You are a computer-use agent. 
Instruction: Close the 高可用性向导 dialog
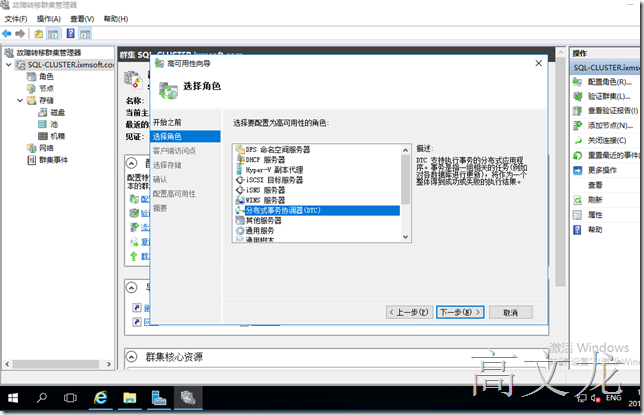(539, 63)
